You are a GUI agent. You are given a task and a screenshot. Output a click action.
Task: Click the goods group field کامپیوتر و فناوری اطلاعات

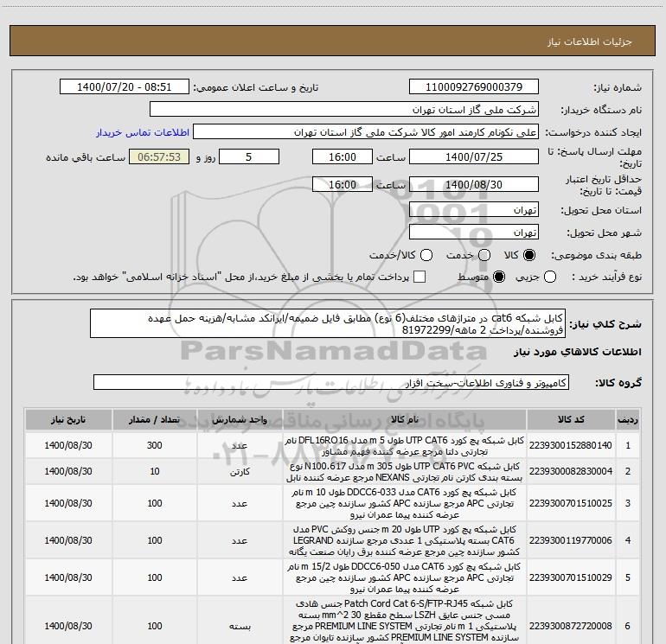tap(331, 382)
